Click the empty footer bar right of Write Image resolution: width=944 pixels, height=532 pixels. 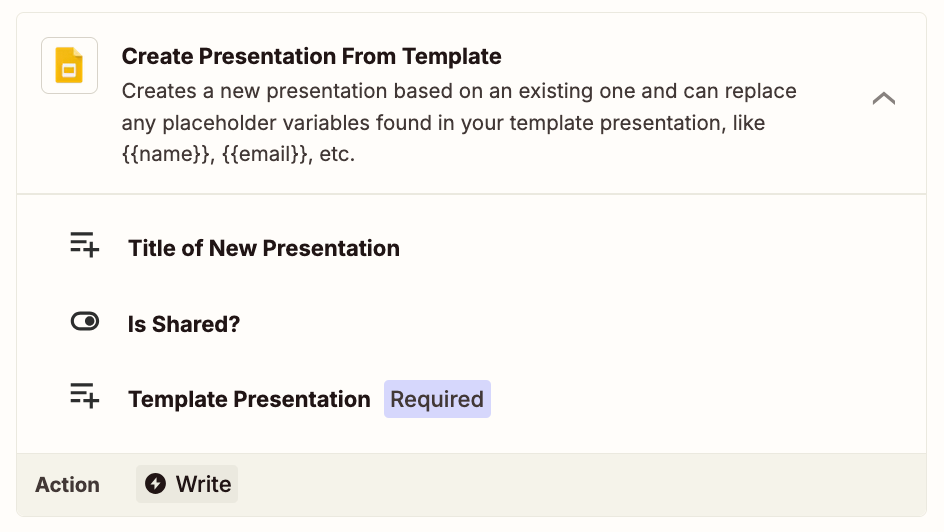pyautogui.click(x=582, y=484)
